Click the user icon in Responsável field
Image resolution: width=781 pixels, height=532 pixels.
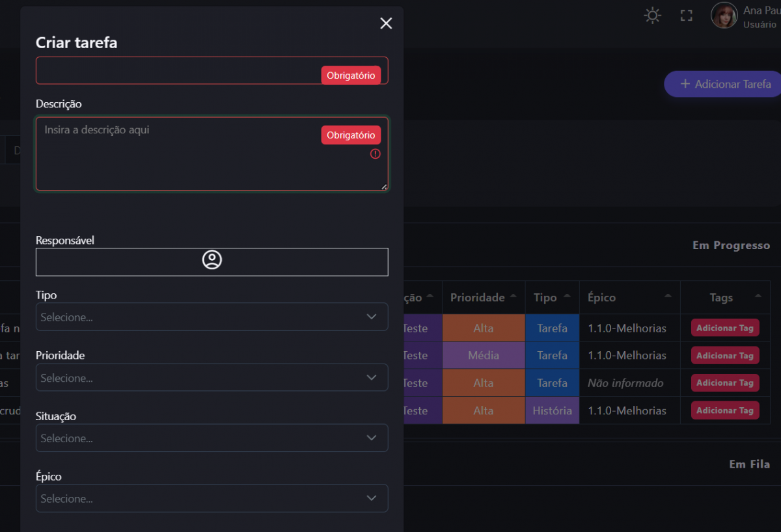point(212,260)
